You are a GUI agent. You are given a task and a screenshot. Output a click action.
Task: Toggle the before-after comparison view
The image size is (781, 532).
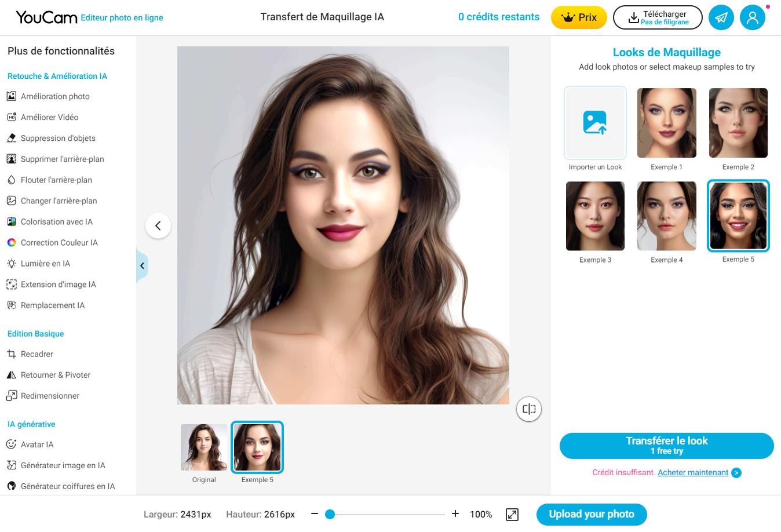(528, 409)
